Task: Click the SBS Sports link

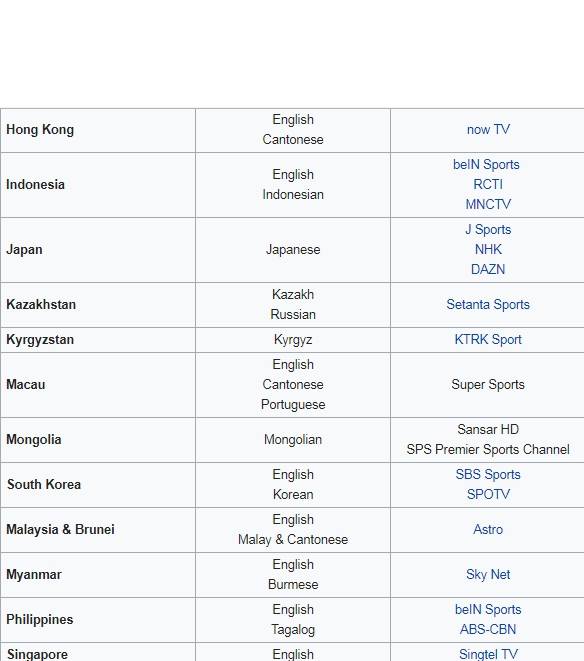Action: coord(488,474)
